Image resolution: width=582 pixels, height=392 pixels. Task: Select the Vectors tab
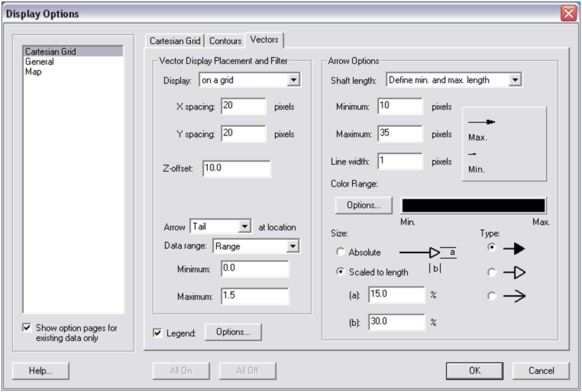264,40
